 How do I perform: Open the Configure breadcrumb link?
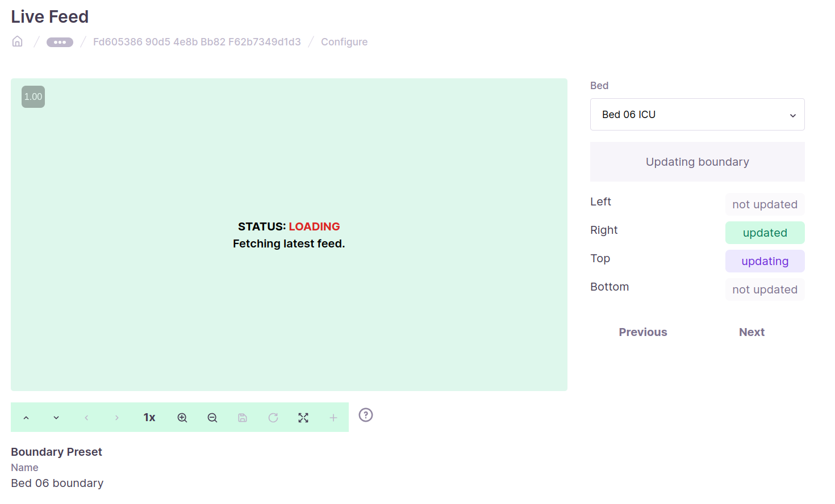coord(344,42)
